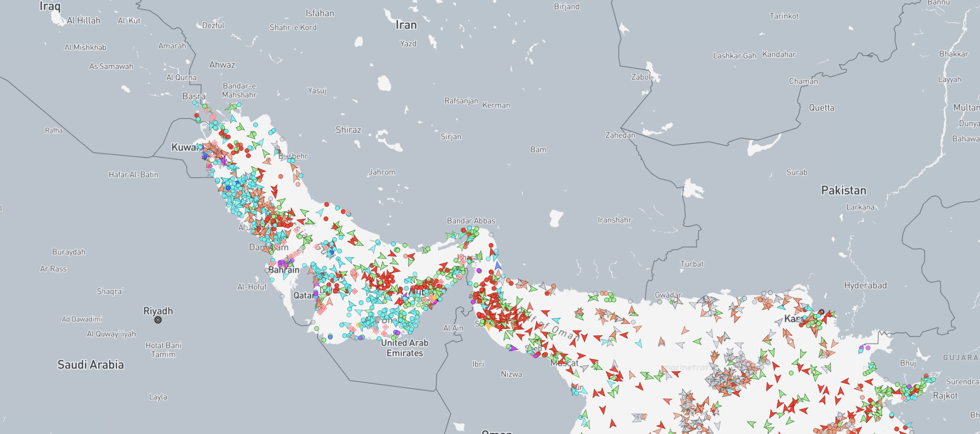The image size is (980, 434).
Task: Select the red double-arrow vessel south of Bushehr
Action: (x=274, y=190)
